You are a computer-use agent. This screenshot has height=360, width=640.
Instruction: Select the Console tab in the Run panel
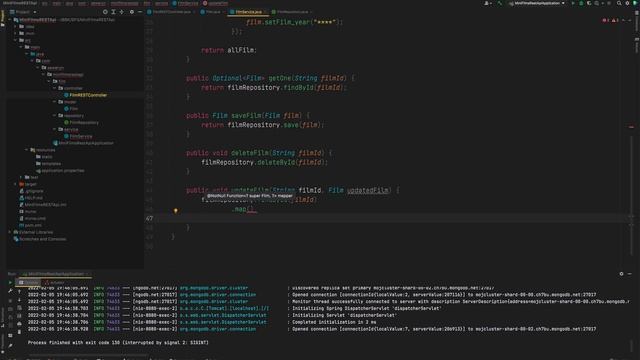(x=29, y=282)
